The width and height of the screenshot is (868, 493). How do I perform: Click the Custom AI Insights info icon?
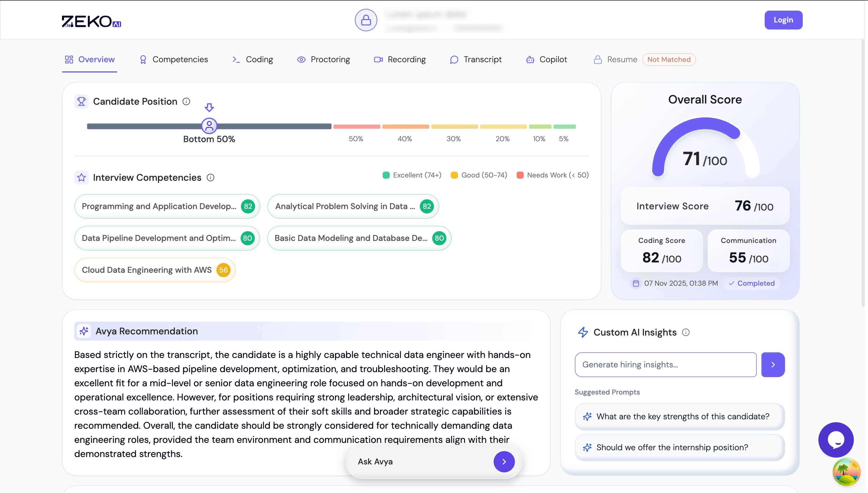coord(686,332)
